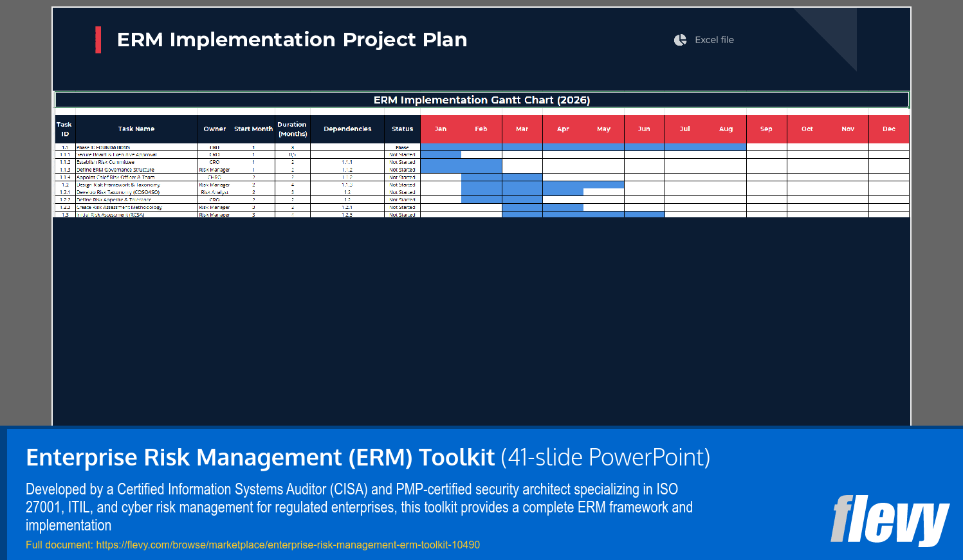Select the Phase 1: FOUNDATIONS row
The image size is (963, 560).
pos(135,147)
